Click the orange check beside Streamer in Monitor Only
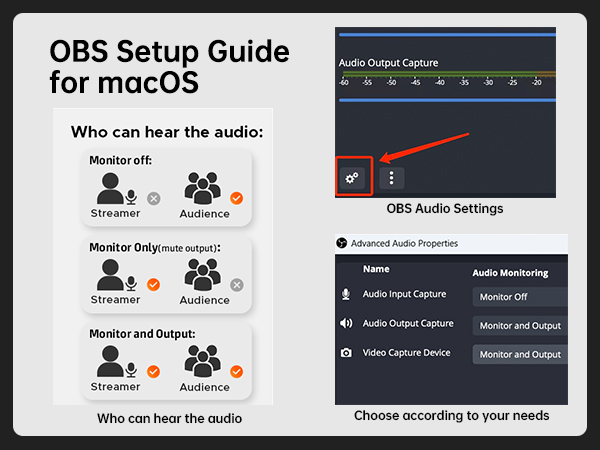Screen dimensions: 600x450 coord(153,285)
